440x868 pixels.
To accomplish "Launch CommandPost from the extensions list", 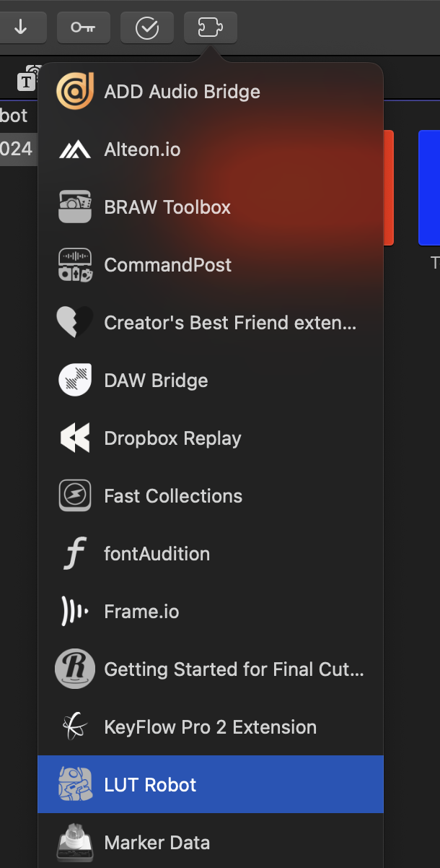I will [x=167, y=265].
